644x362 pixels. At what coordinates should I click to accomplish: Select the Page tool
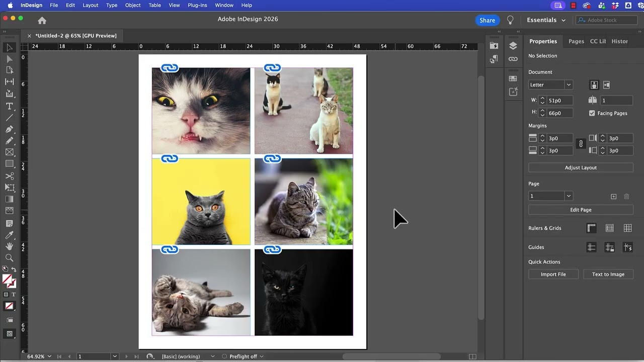point(10,70)
